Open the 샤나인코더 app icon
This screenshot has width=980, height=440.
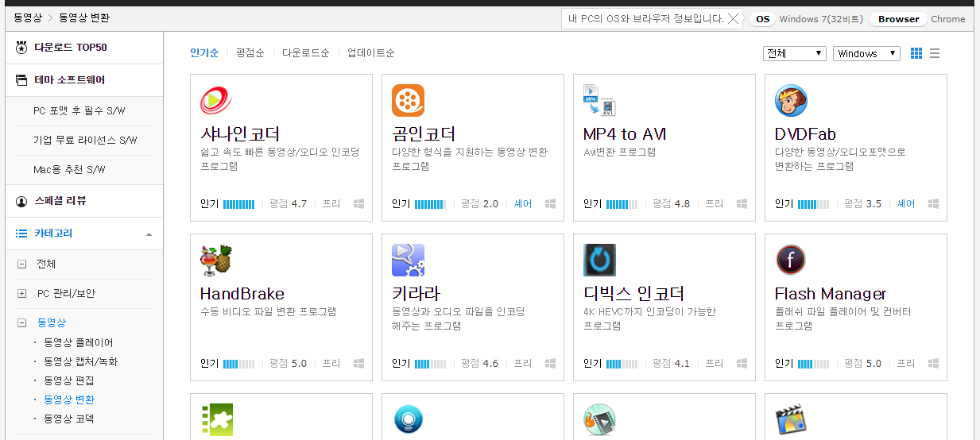click(216, 100)
